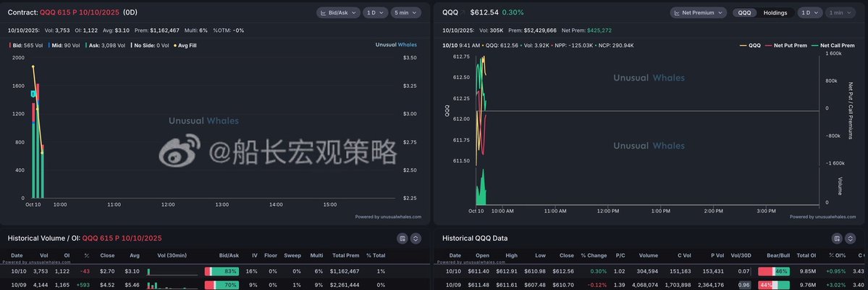868x290 pixels.
Task: Switch to Holdings view
Action: (x=775, y=12)
